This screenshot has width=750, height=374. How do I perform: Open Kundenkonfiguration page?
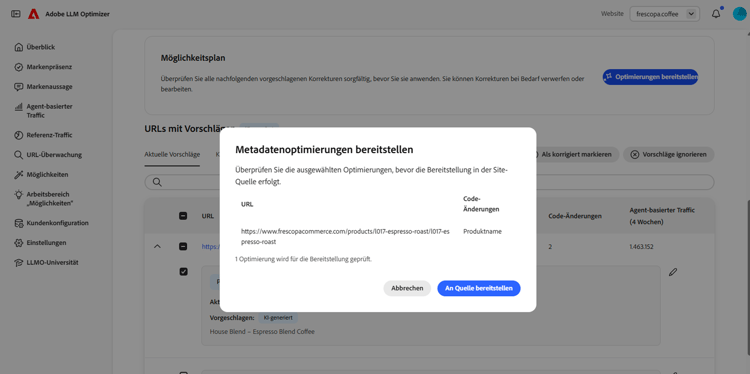coord(57,223)
